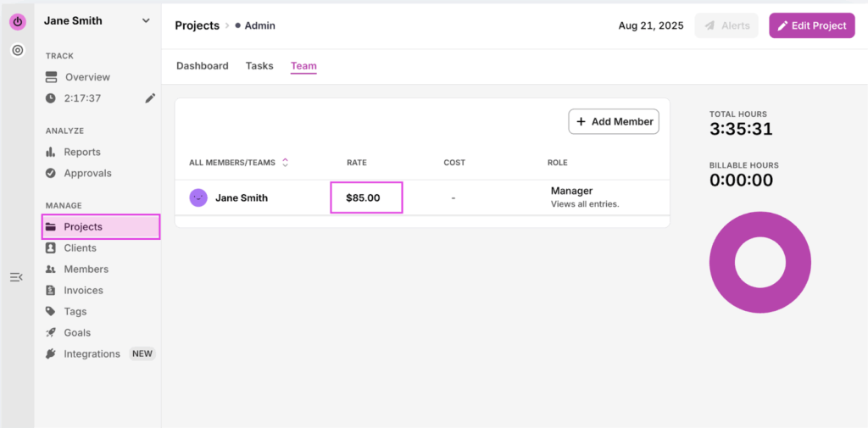Click the Projects breadcrumb link
This screenshot has height=428, width=868.
(x=197, y=26)
